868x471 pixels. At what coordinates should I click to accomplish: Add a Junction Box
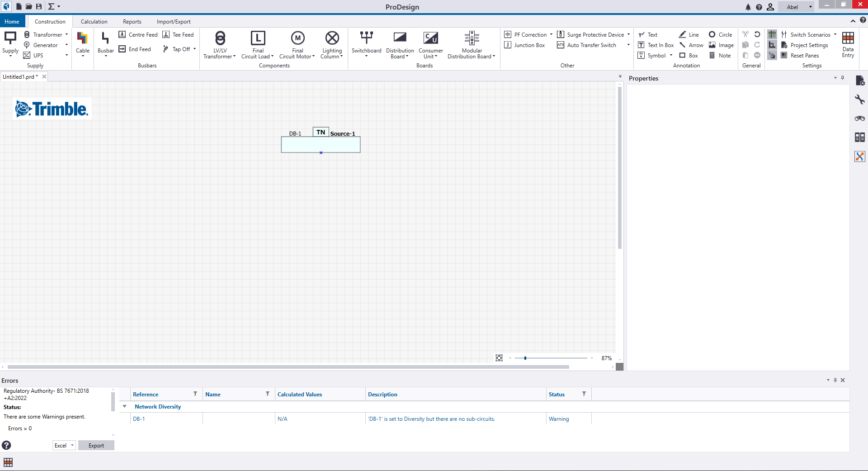pos(524,45)
